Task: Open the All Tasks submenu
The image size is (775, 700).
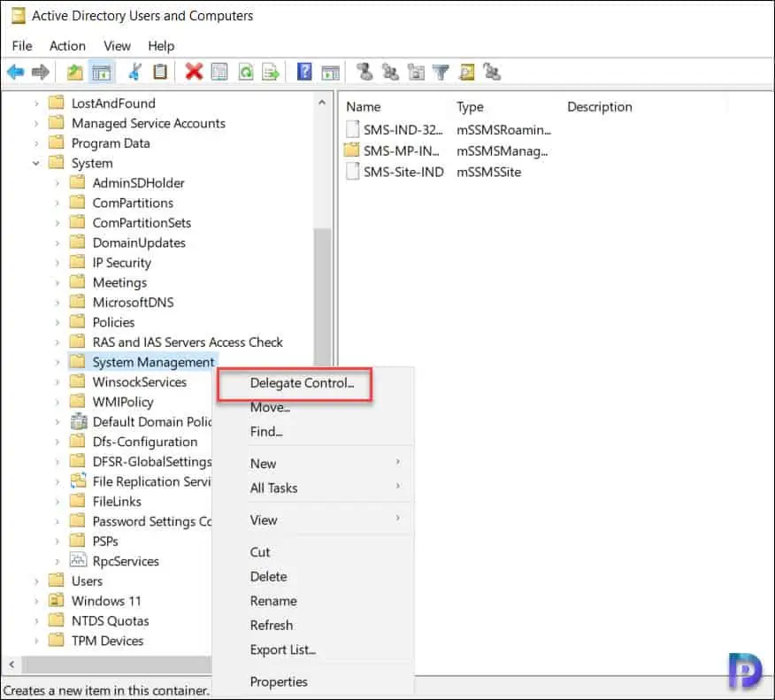Action: (x=314, y=488)
